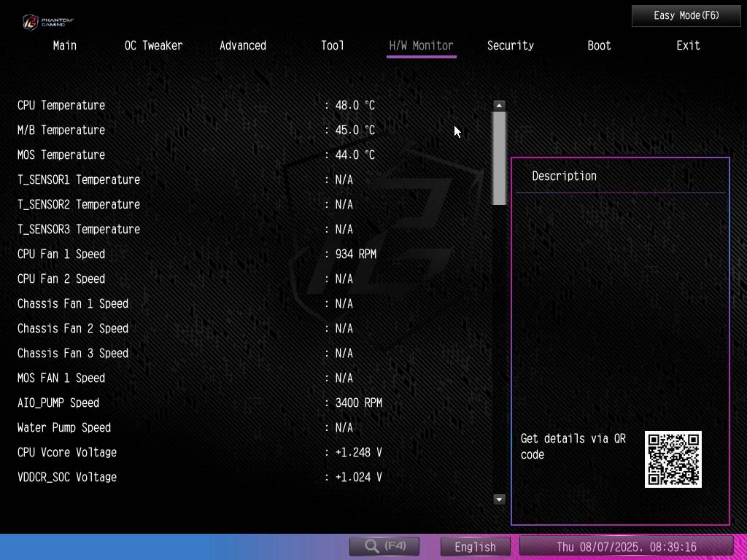Open the Exit menu

click(x=688, y=45)
